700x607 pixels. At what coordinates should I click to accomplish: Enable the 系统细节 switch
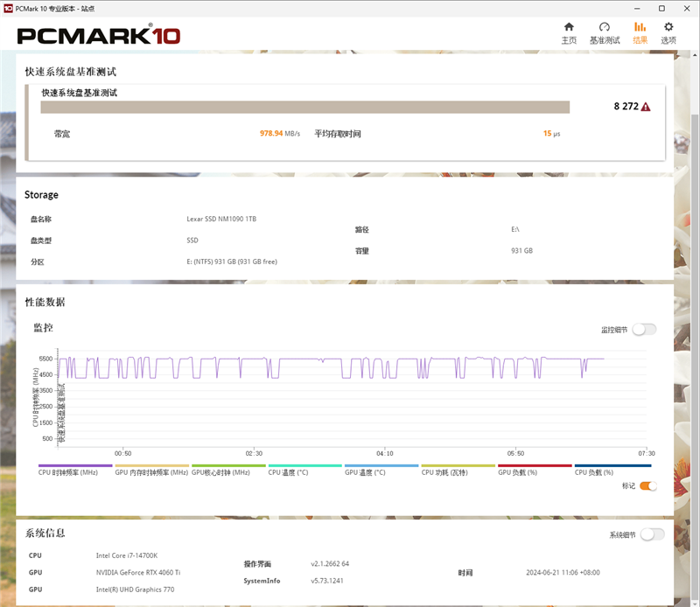(x=652, y=534)
